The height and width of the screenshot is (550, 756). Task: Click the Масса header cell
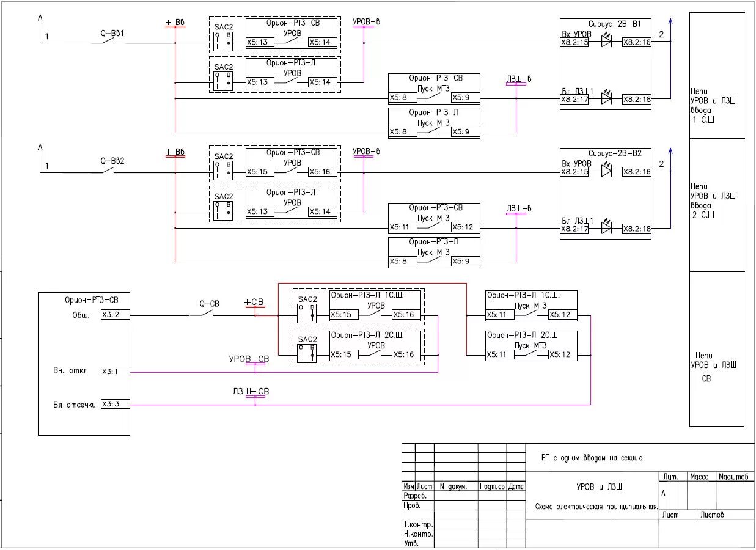point(700,477)
